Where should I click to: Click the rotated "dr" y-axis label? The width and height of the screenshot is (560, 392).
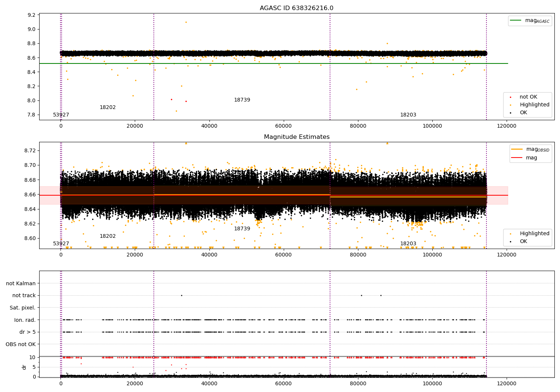point(24,367)
